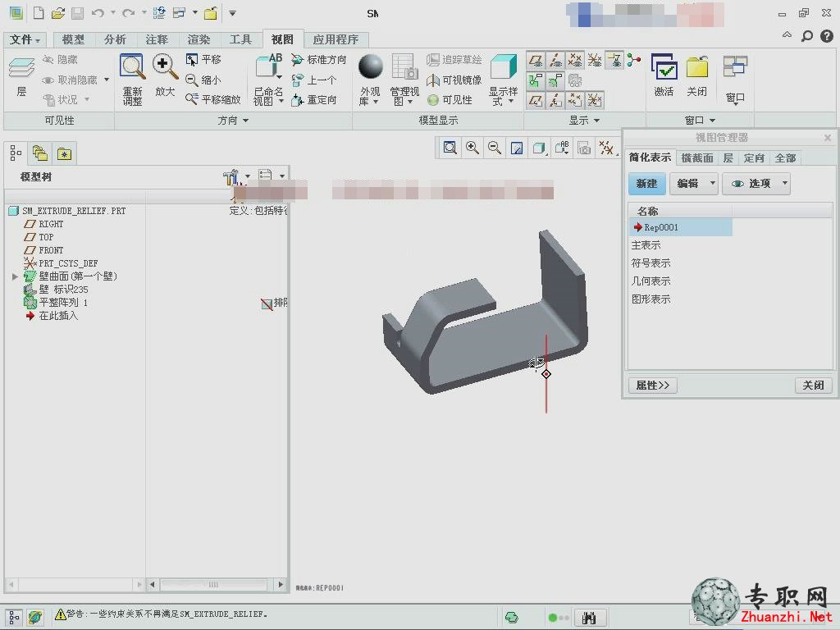Click graphics toolbar zoom out icon

pyautogui.click(x=495, y=148)
